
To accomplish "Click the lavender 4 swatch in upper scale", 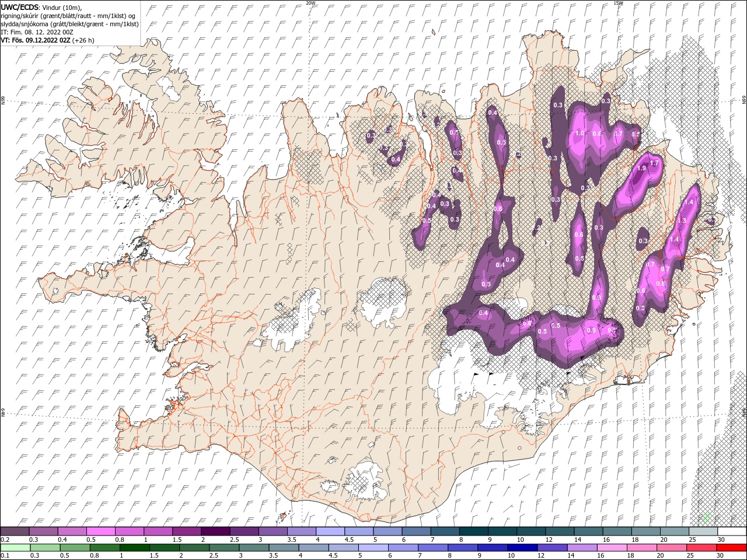I will click(330, 531).
